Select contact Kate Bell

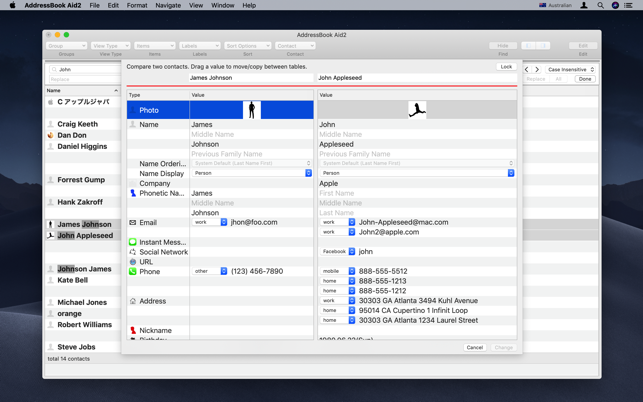[73, 280]
